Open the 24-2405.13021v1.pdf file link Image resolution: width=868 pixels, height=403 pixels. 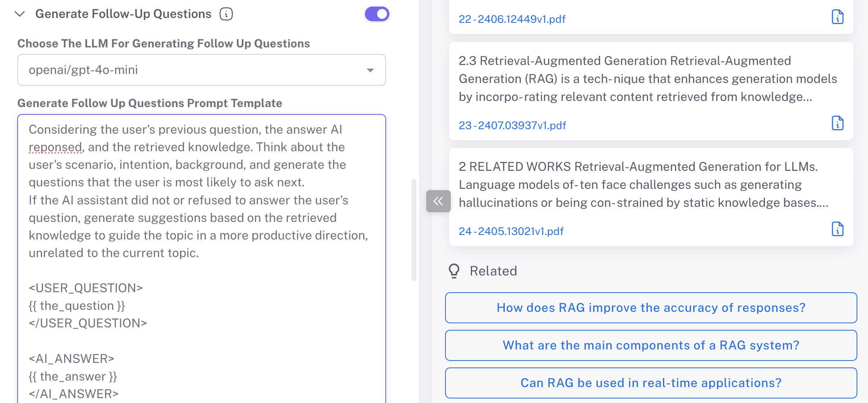(511, 231)
